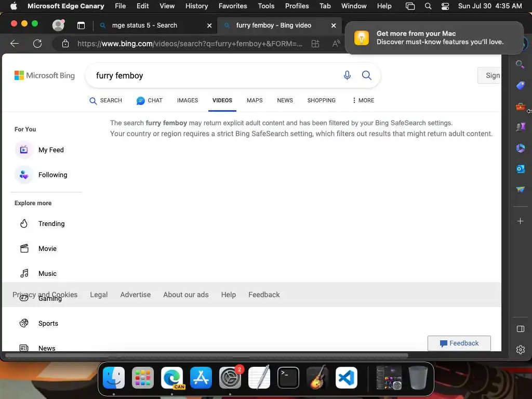532x399 pixels.
Task: Open Finder from the Dock
Action: (x=114, y=378)
